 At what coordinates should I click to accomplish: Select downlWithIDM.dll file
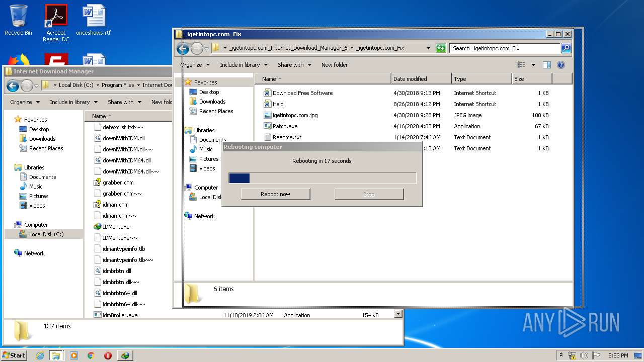coord(119,138)
